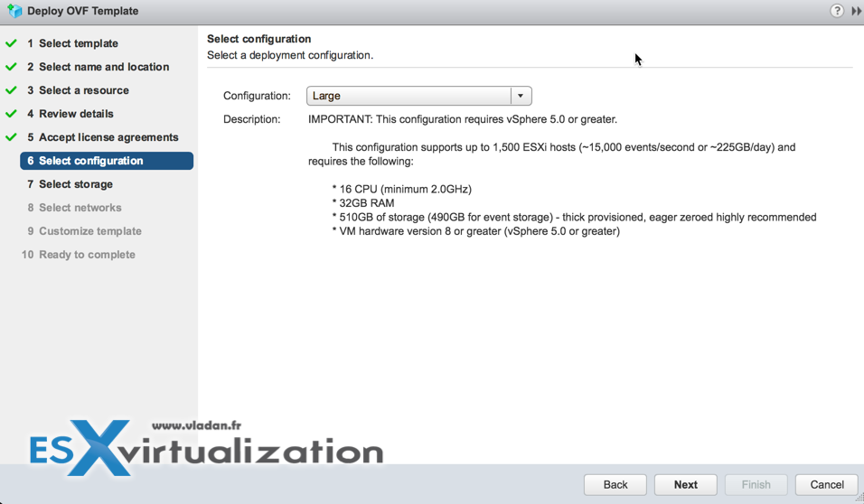Image resolution: width=864 pixels, height=504 pixels.
Task: Go to step 4 Review details
Action: point(70,114)
